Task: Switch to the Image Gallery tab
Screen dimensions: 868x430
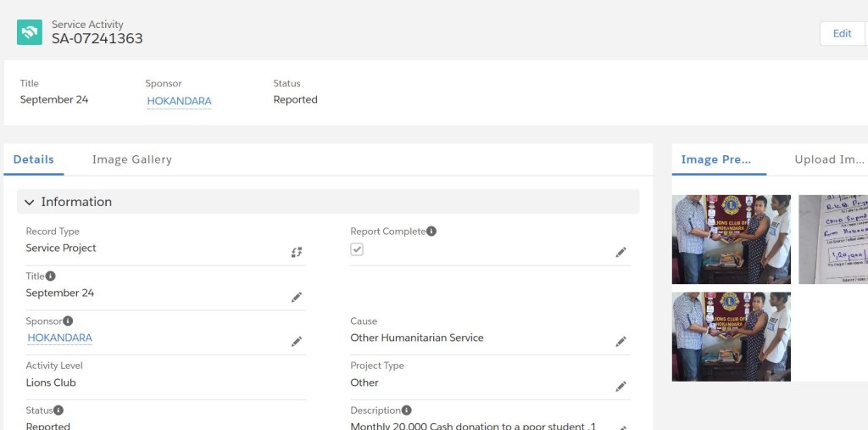Action: pos(131,159)
